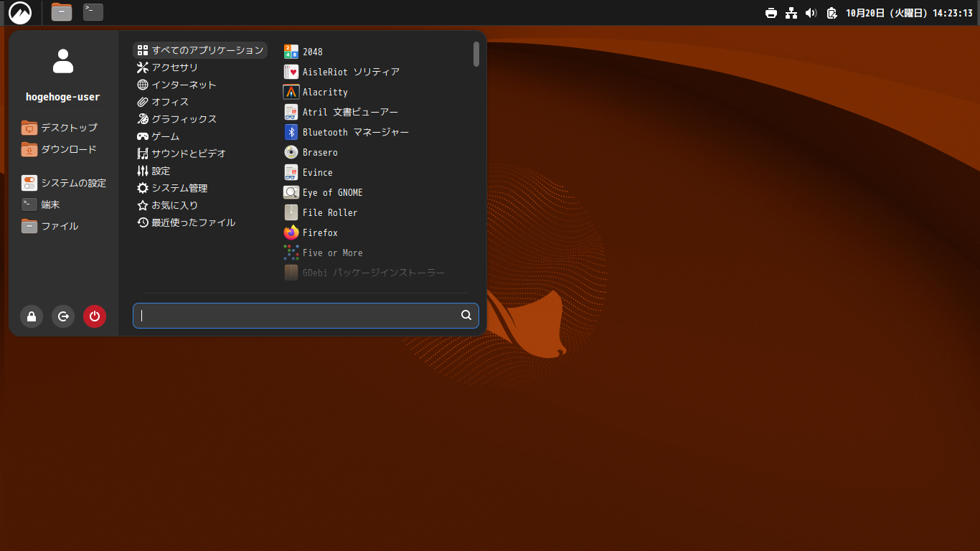
Task: Open the printer tray icon
Action: pyautogui.click(x=771, y=13)
